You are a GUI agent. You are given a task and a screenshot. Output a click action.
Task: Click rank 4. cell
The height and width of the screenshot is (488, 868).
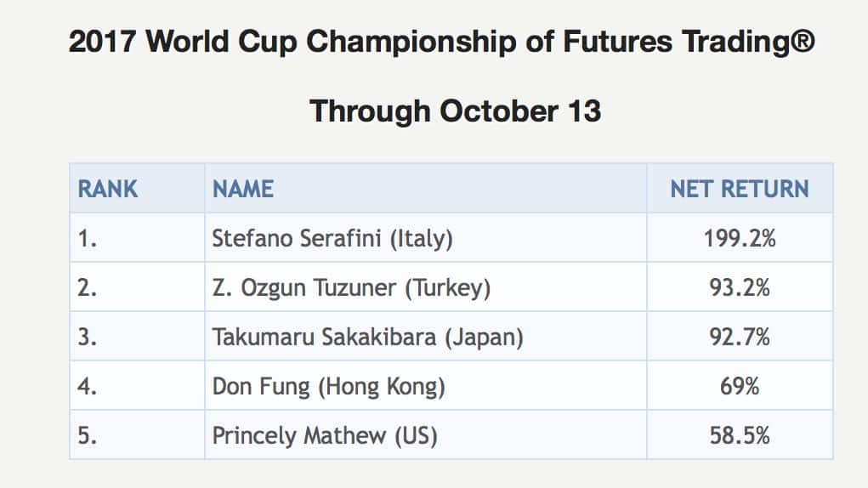tap(88, 387)
